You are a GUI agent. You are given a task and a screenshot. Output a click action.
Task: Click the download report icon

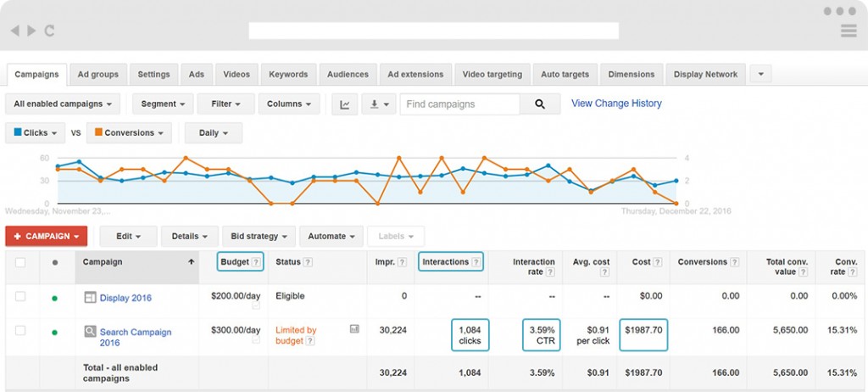[378, 104]
